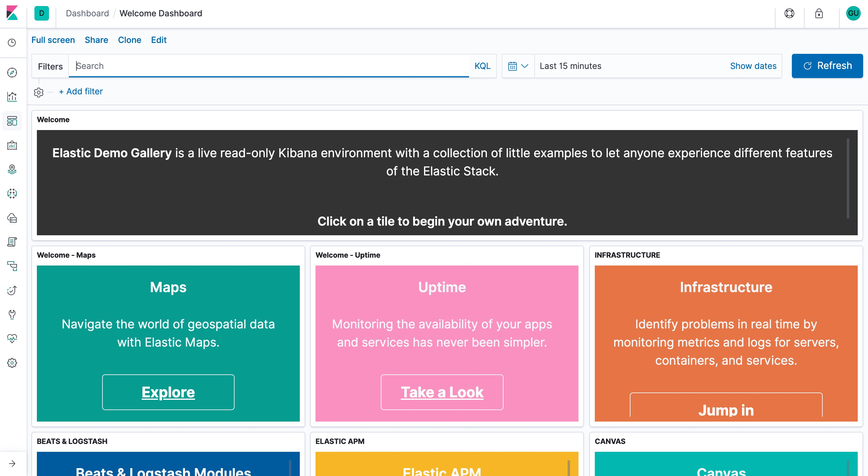Viewport: 868px width, 476px height.
Task: Toggle KQL query language switch
Action: [482, 66]
